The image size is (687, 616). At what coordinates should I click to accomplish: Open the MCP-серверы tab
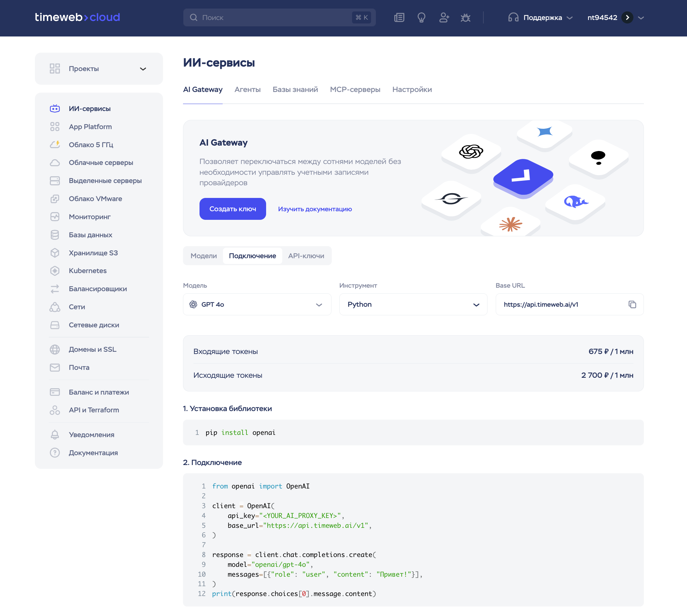tap(355, 89)
